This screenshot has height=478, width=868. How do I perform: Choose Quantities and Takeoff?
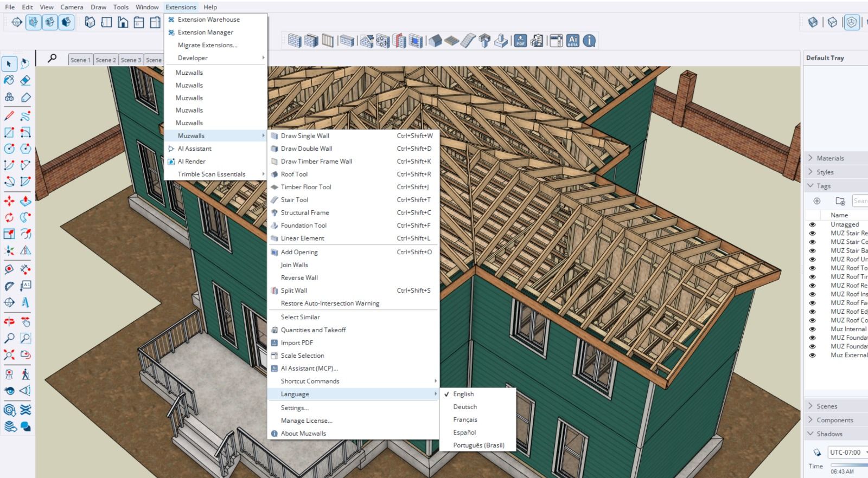point(353,330)
